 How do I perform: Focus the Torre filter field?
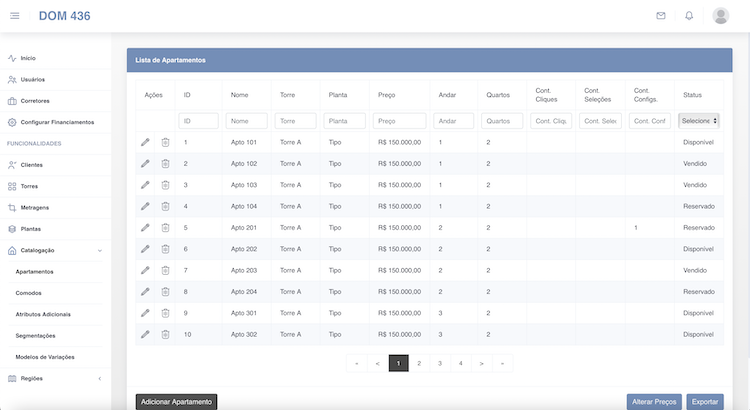click(296, 121)
